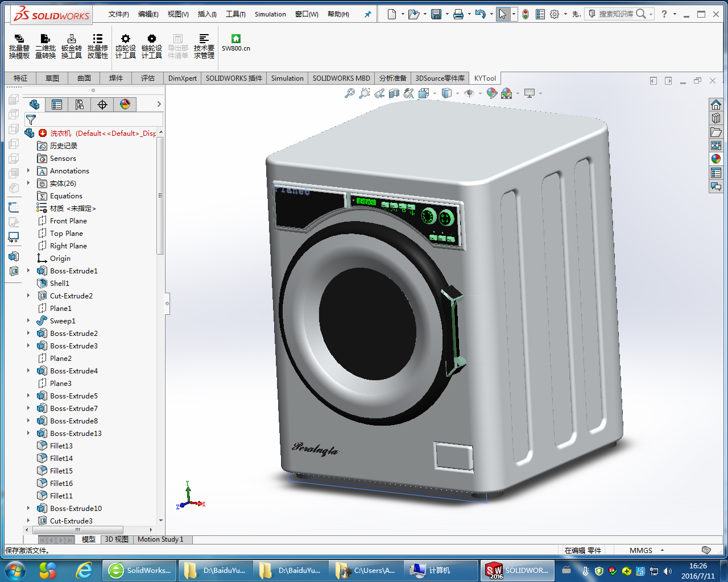Open SolidWorks Resources home icon in task pane
This screenshot has height=582, width=728.
pos(716,105)
